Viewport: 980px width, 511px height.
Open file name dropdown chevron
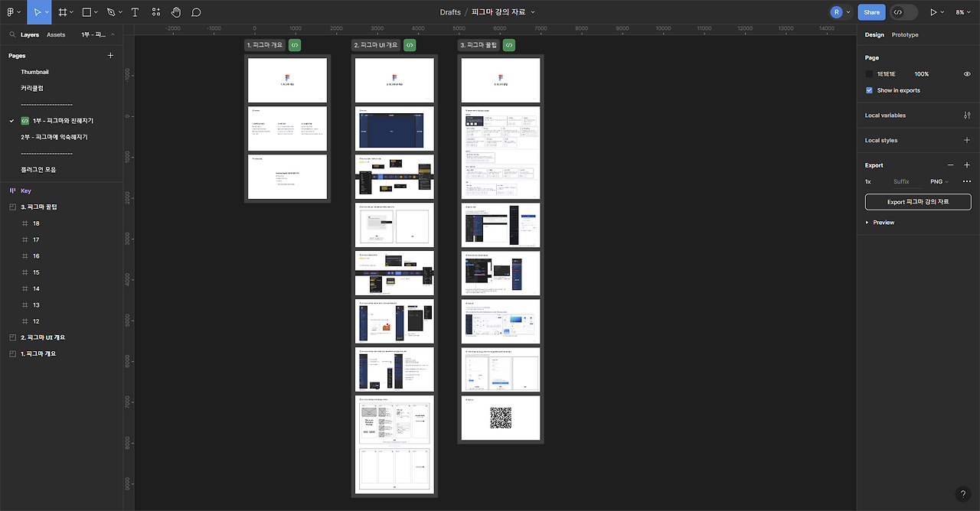tap(533, 12)
